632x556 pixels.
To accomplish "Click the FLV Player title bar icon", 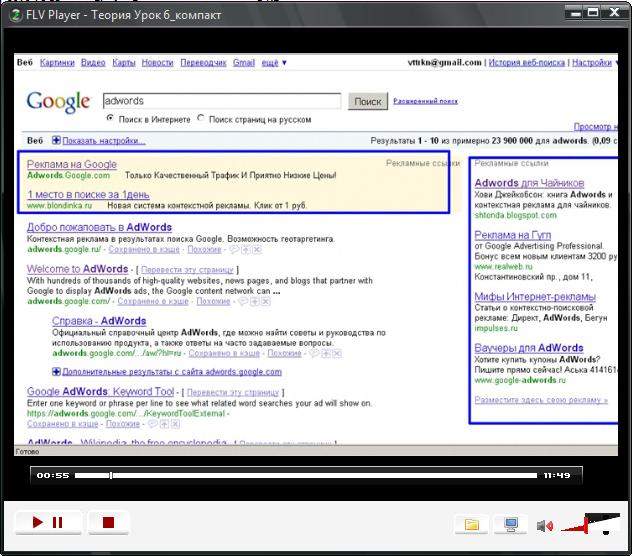I will (x=15, y=15).
